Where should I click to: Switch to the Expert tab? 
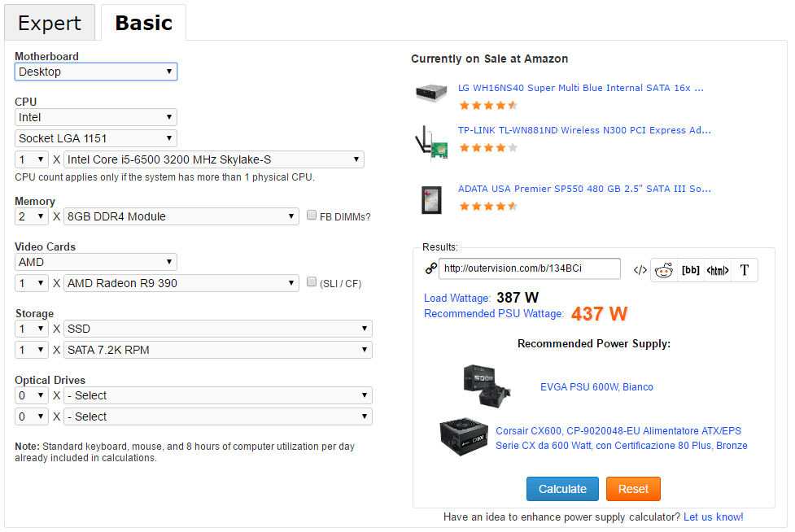(50, 23)
